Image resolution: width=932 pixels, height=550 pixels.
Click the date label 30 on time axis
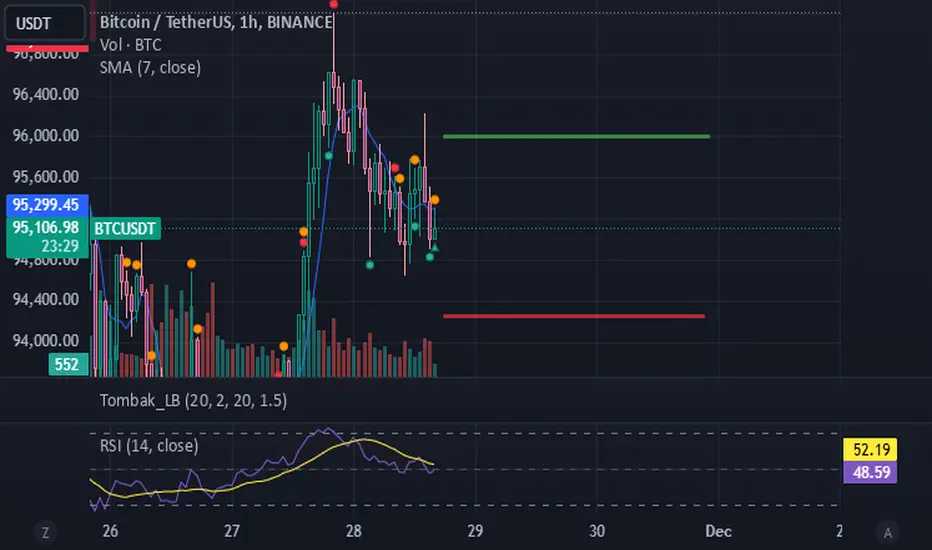(597, 531)
